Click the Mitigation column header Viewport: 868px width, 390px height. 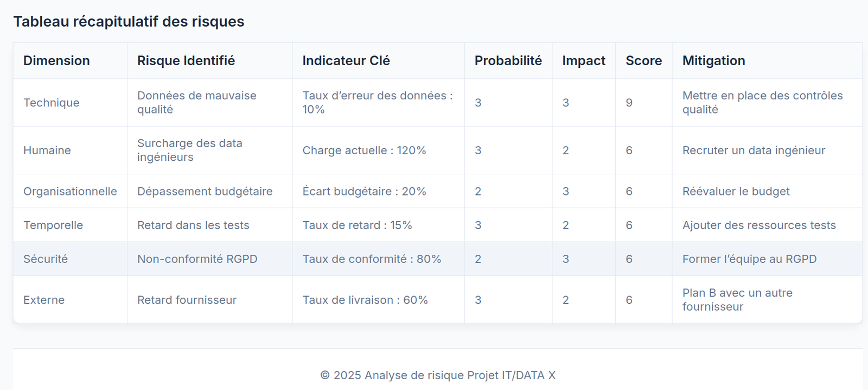coord(713,61)
